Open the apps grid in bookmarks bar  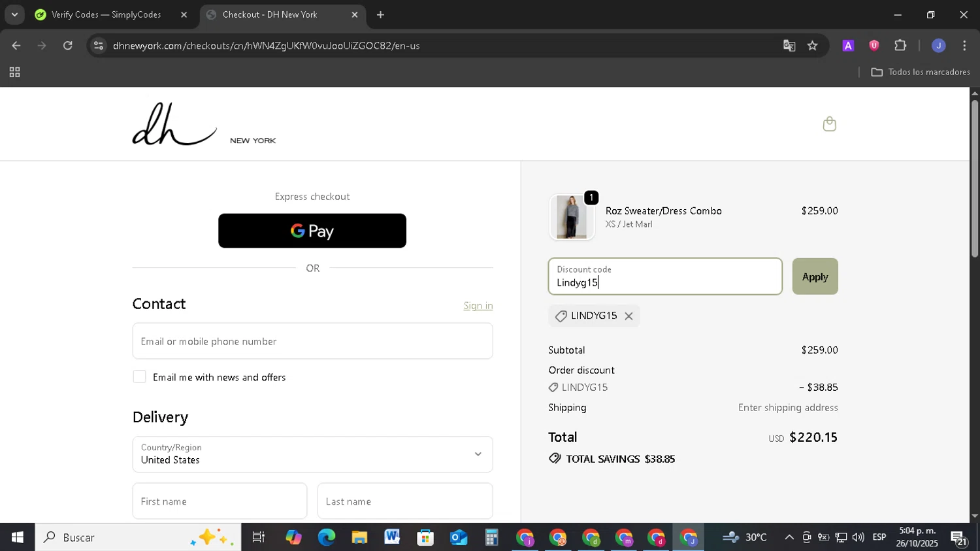(x=14, y=73)
